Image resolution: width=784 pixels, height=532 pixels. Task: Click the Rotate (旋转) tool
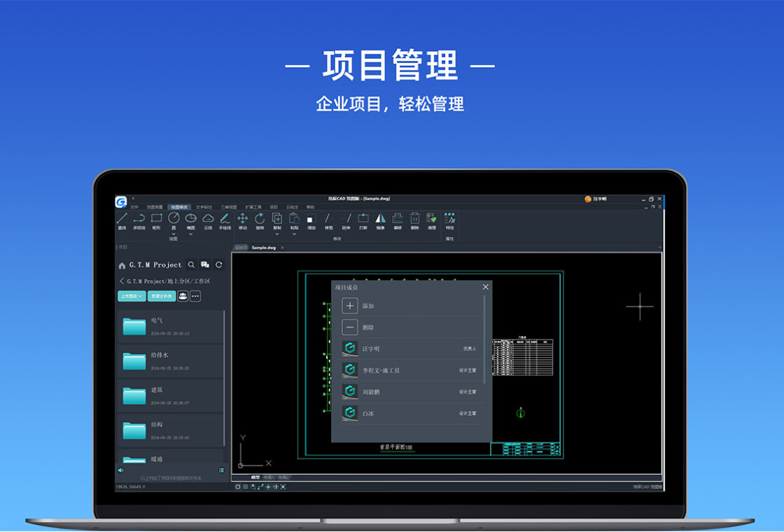point(260,220)
